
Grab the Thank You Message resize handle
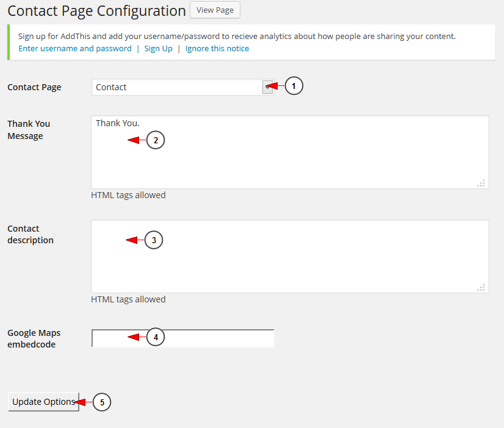[481, 183]
